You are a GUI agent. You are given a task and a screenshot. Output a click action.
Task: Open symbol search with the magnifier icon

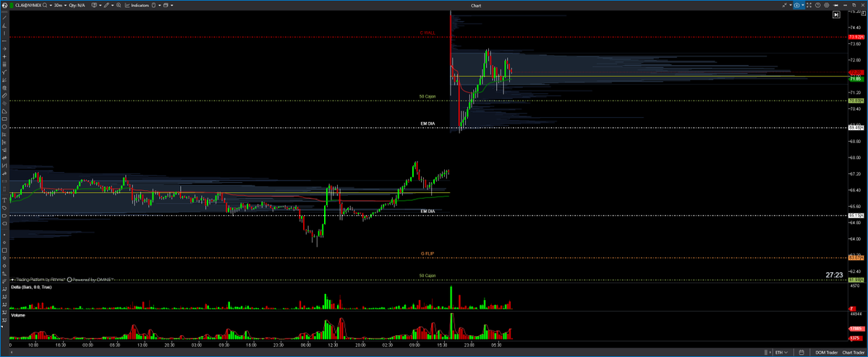[45, 5]
